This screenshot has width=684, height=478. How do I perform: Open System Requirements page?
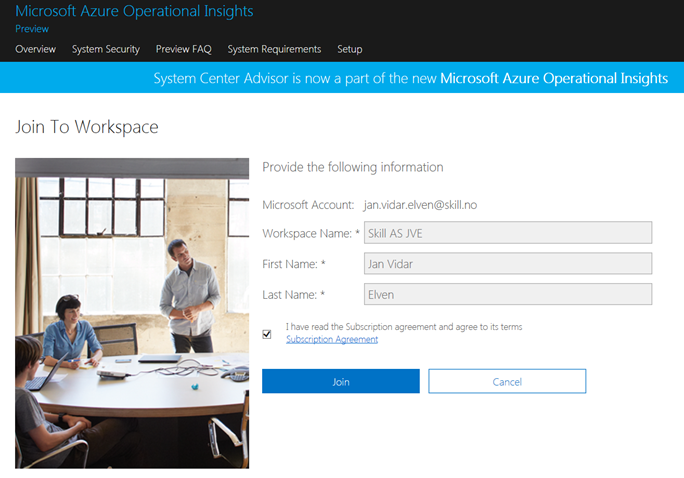(274, 49)
